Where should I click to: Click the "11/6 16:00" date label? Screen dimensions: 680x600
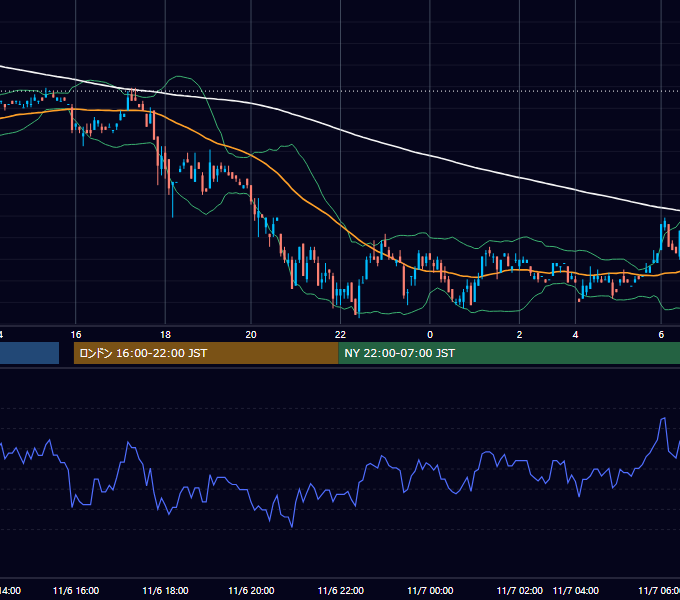point(76,591)
